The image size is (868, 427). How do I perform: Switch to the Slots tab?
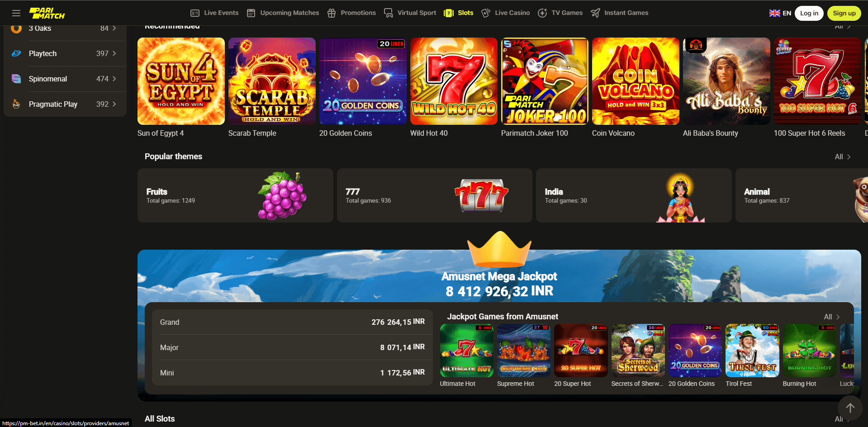coord(459,13)
